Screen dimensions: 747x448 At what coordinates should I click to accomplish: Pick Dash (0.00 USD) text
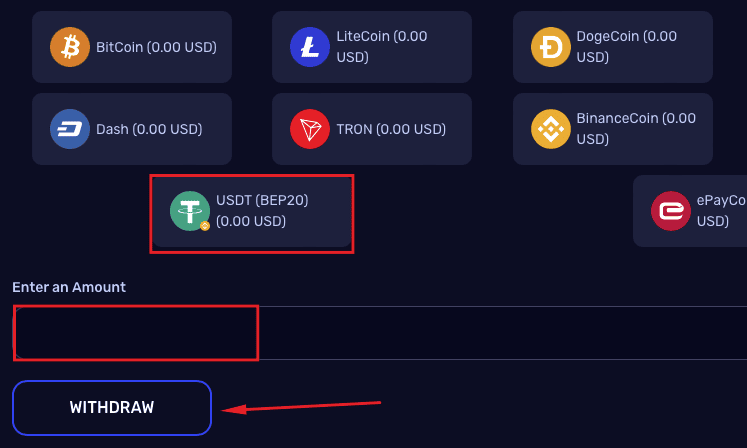(x=149, y=129)
